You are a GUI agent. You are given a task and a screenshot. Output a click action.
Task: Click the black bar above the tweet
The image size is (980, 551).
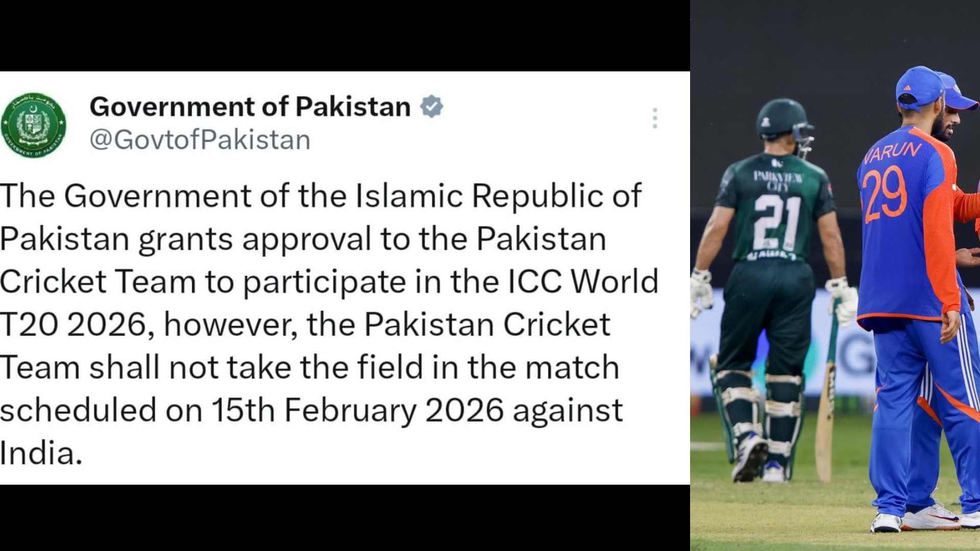(345, 36)
